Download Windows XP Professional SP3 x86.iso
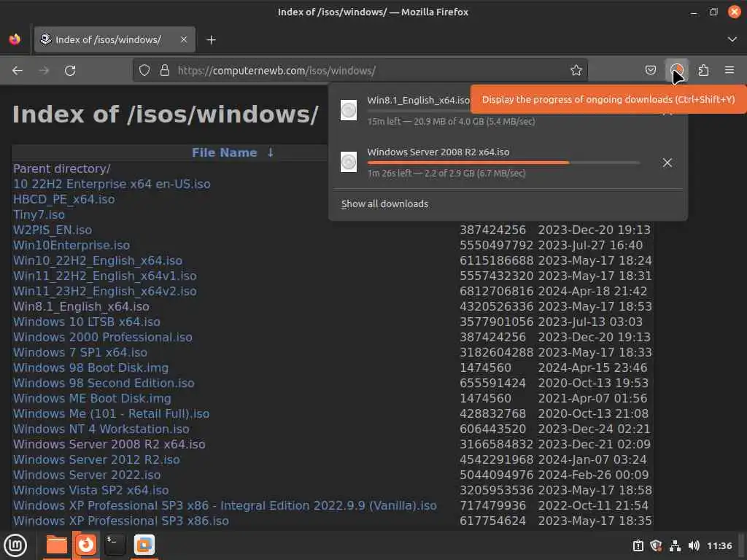The image size is (747, 560). point(121,521)
